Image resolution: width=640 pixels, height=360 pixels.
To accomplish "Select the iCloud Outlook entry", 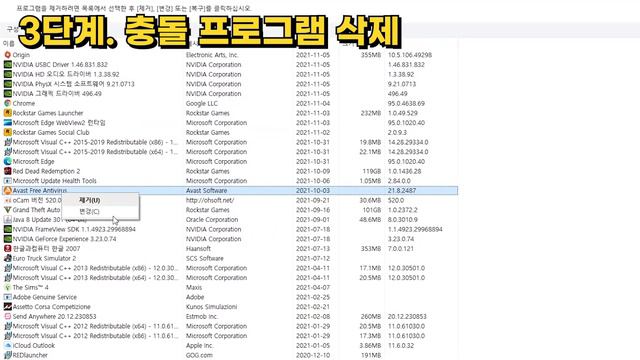I will 33,345.
